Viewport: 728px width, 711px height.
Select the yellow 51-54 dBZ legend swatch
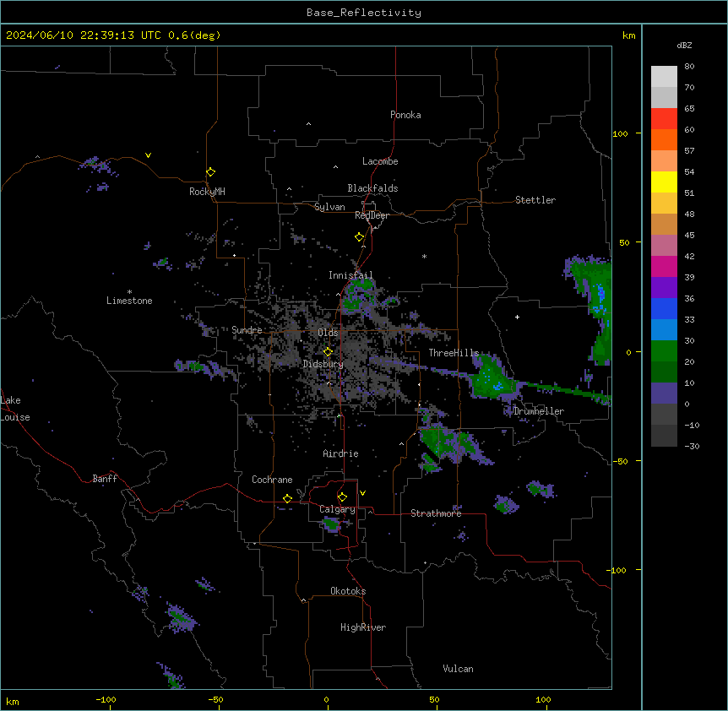tap(664, 182)
